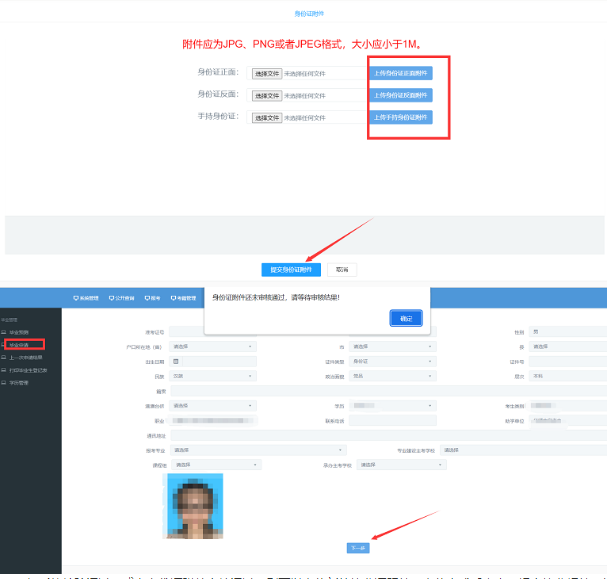Open the 户口所在地(省) dropdown

(213, 346)
